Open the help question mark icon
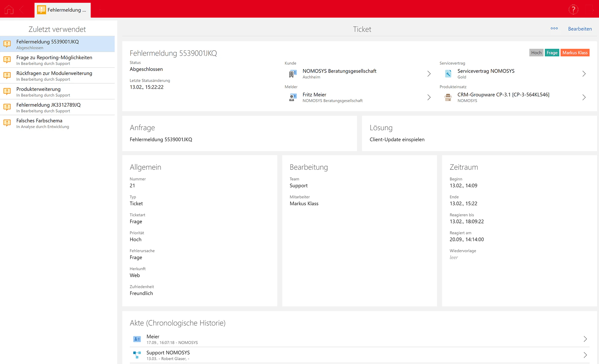Image resolution: width=599 pixels, height=364 pixels. pyautogui.click(x=573, y=10)
